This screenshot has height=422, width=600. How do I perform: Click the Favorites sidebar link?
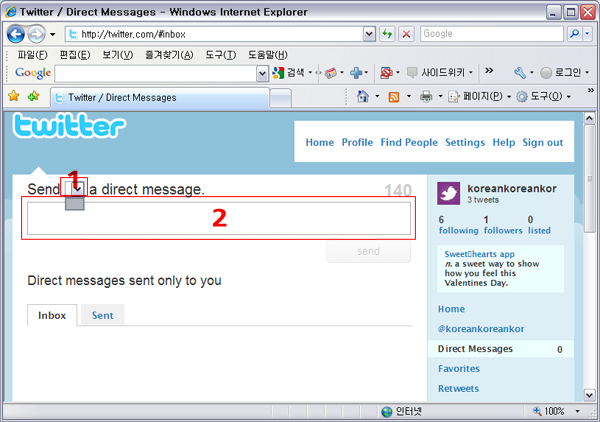(x=458, y=368)
